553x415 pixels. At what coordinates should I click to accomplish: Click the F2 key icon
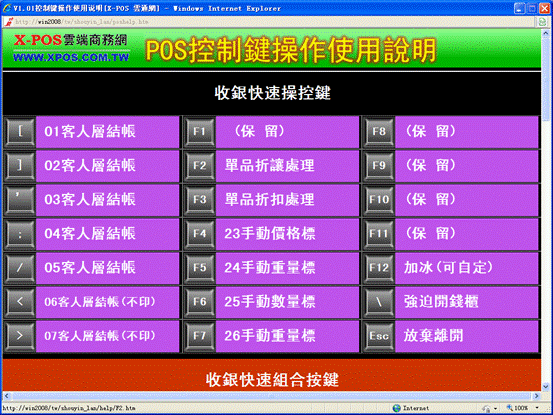pyautogui.click(x=199, y=166)
